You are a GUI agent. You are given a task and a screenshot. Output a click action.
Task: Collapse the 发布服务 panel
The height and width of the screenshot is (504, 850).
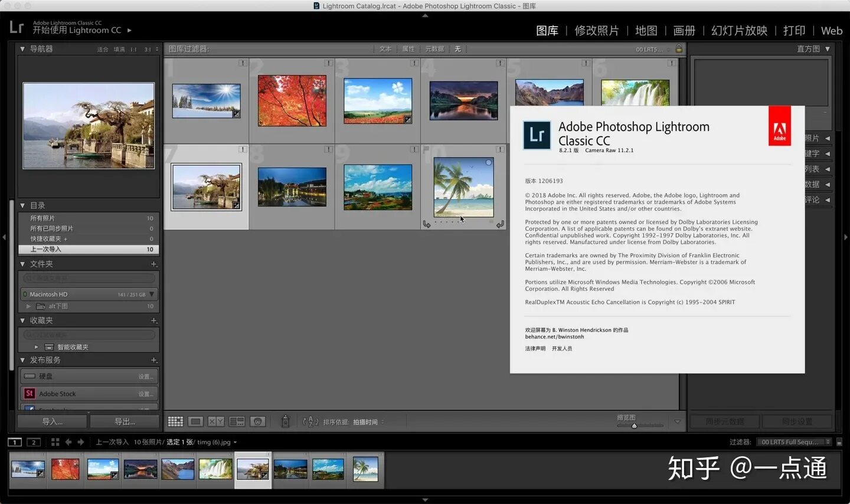(x=22, y=360)
